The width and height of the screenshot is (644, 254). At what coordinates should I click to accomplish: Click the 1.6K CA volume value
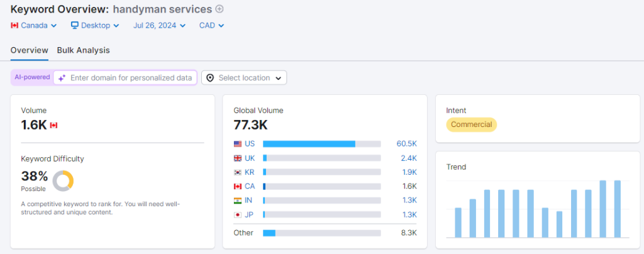click(x=409, y=186)
